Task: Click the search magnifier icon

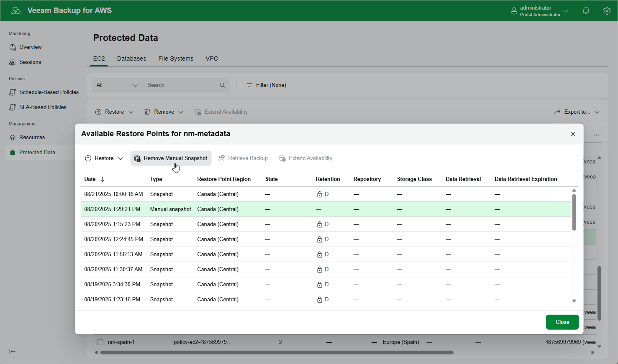Action: pos(223,85)
